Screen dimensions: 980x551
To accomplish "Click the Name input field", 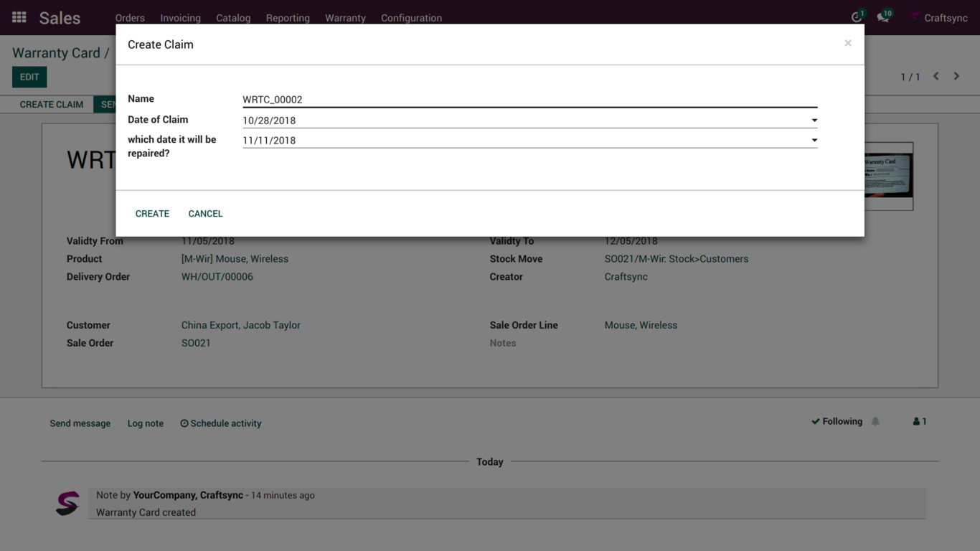I will pos(529,100).
